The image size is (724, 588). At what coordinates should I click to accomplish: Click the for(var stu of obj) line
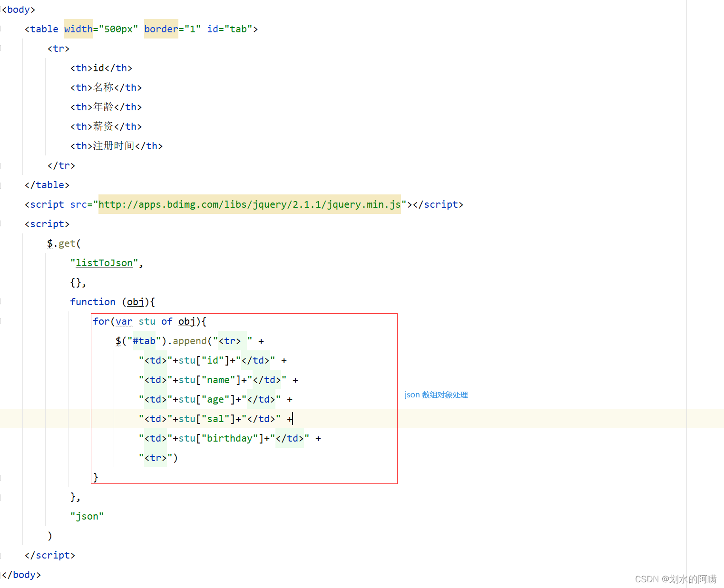[150, 321]
